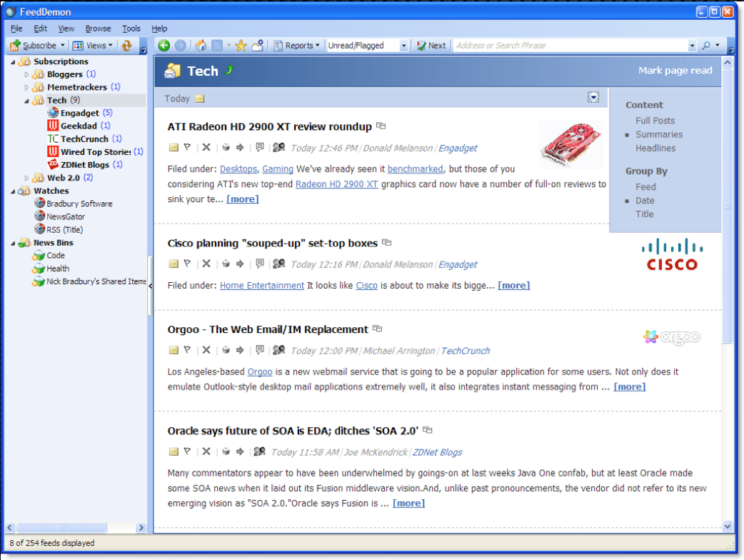Expand the Bloggers folder
Viewport: 744px width, 560px height.
point(26,74)
